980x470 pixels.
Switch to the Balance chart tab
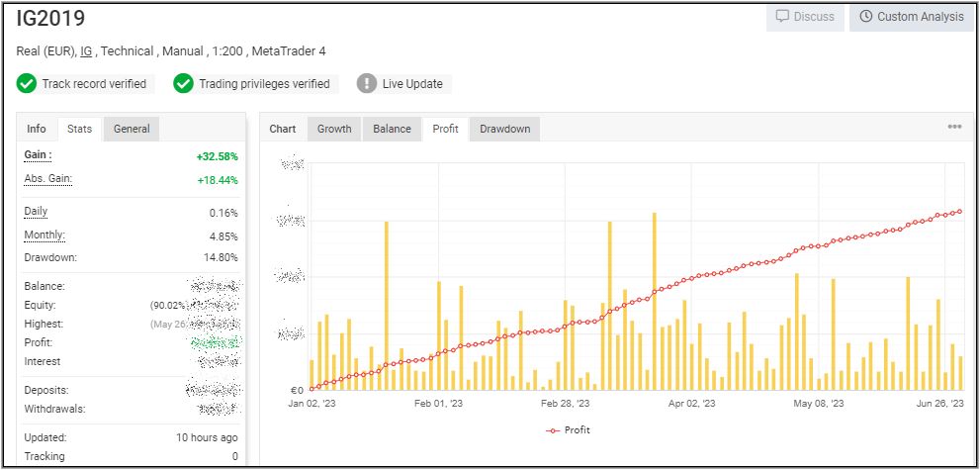click(x=392, y=129)
